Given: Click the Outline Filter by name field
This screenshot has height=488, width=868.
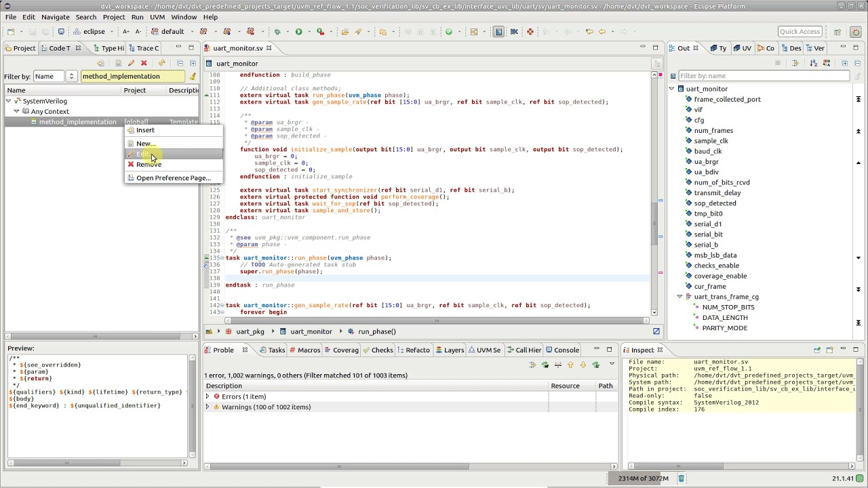Looking at the screenshot, I should click(764, 76).
